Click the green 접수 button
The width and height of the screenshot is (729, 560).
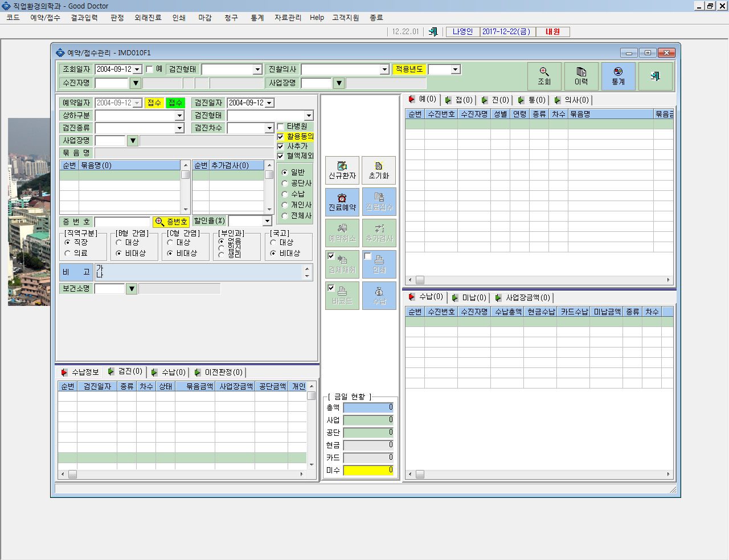(x=175, y=103)
